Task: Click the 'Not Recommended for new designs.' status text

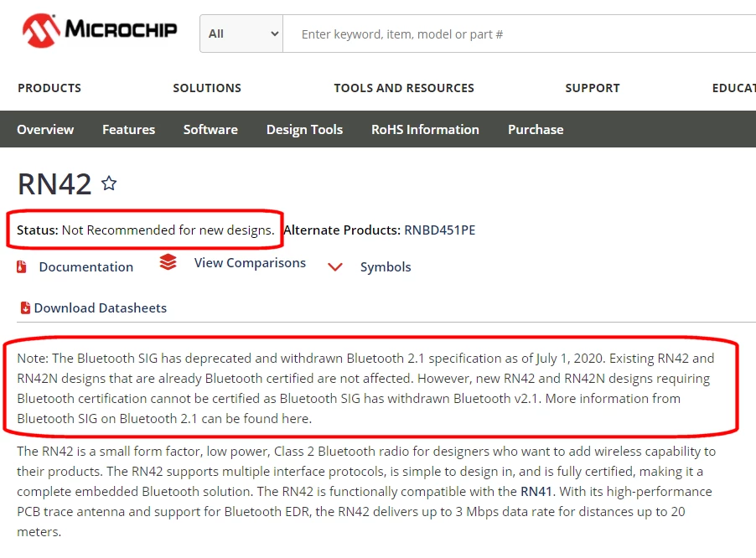Action: 168,230
